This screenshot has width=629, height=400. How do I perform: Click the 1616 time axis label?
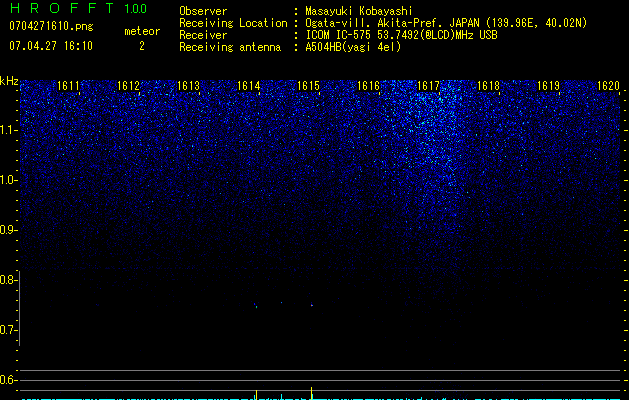pyautogui.click(x=369, y=86)
